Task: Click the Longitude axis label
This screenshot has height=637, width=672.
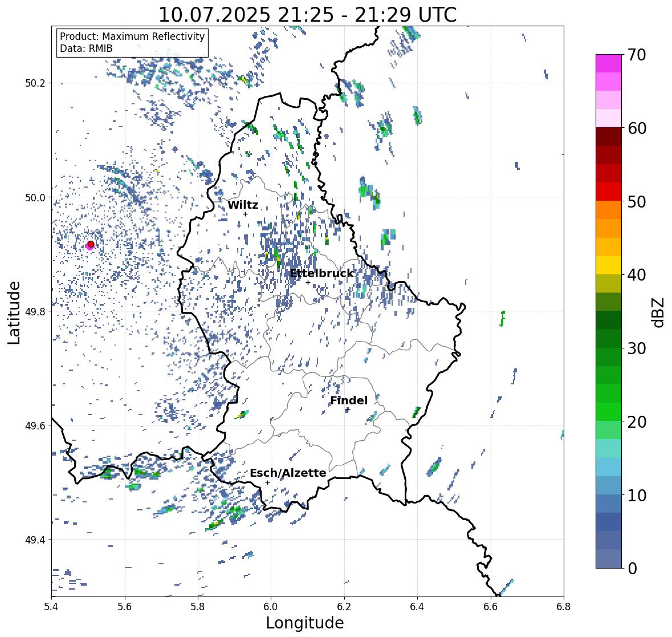Action: tap(305, 623)
